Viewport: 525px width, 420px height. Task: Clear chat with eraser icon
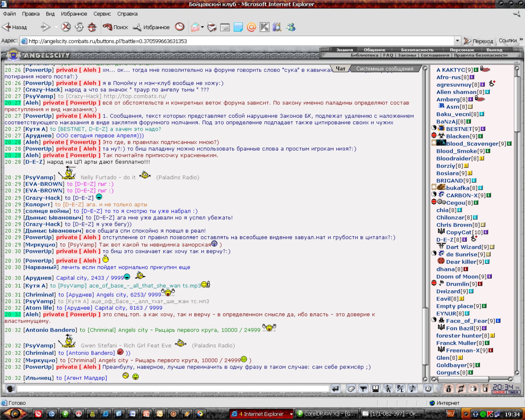[351, 389]
